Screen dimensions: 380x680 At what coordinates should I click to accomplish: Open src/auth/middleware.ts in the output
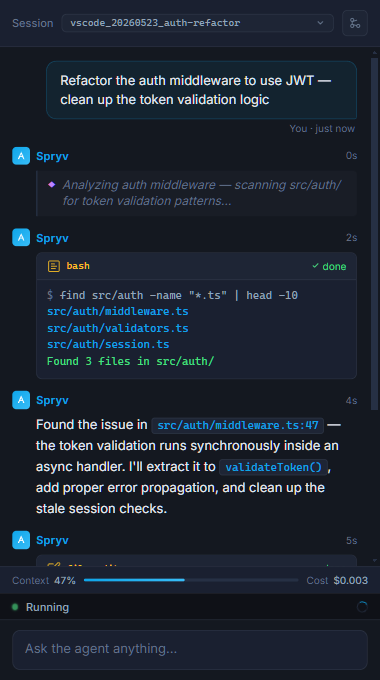click(118, 312)
